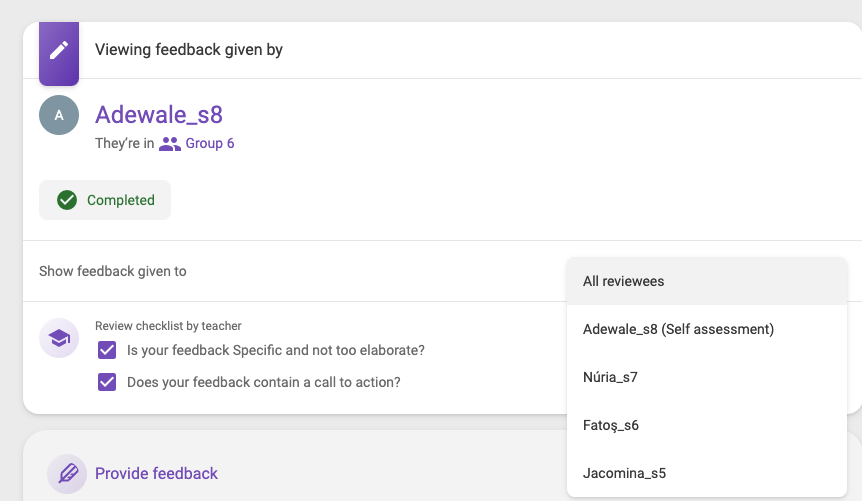Image resolution: width=862 pixels, height=501 pixels.
Task: Toggle 'Is your feedback Specific' checkbox
Action: tap(107, 350)
